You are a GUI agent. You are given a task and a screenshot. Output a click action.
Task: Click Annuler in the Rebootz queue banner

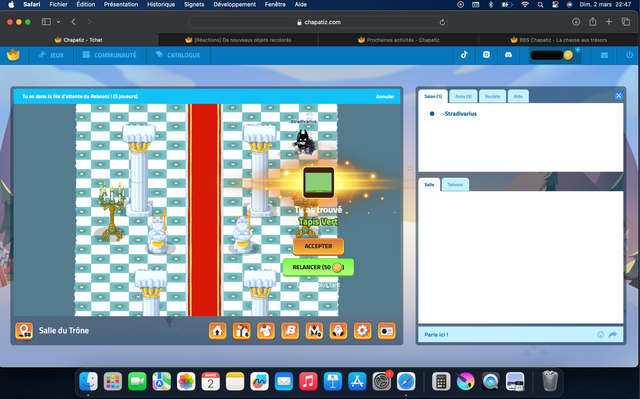click(385, 97)
